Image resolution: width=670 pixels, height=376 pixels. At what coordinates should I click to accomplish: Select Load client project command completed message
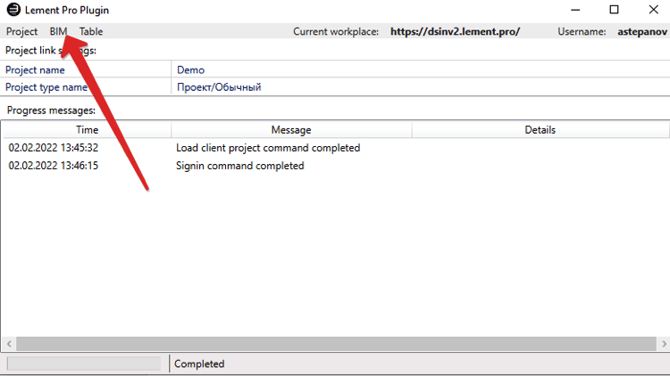[x=268, y=148]
